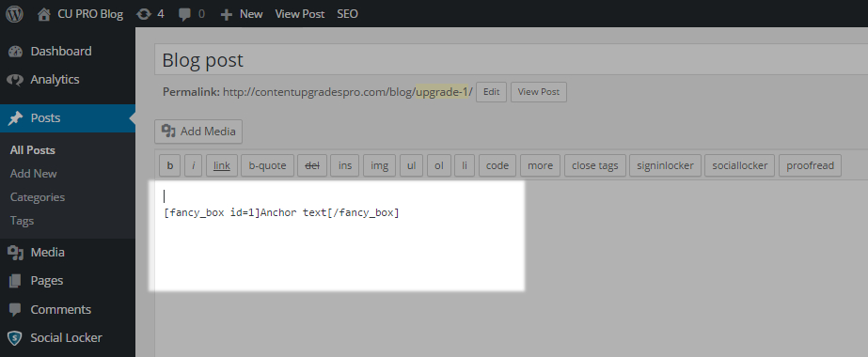Select Add New under Posts
Image resolution: width=868 pixels, height=357 pixels.
coord(33,174)
